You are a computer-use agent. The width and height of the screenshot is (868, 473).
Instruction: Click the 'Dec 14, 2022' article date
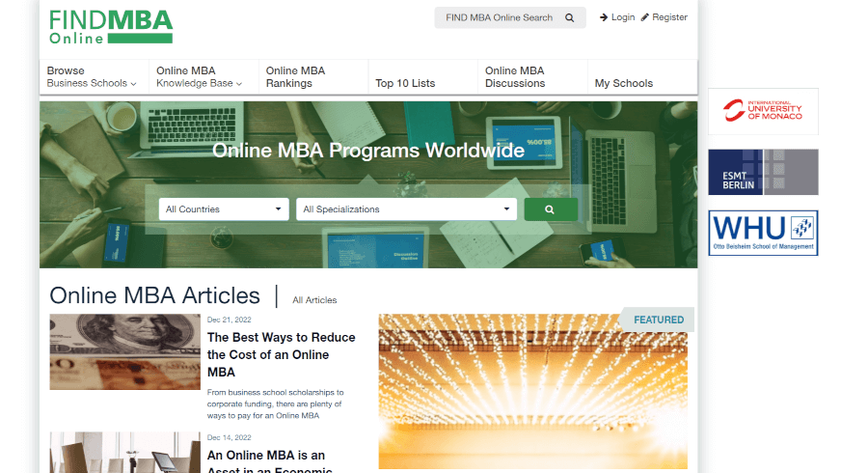tap(230, 437)
